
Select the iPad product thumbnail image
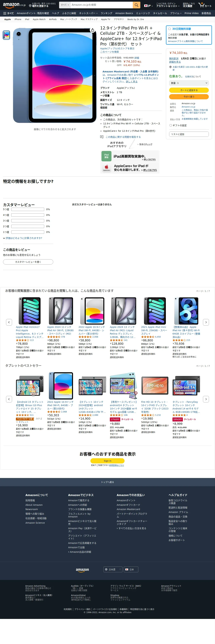[7, 35]
